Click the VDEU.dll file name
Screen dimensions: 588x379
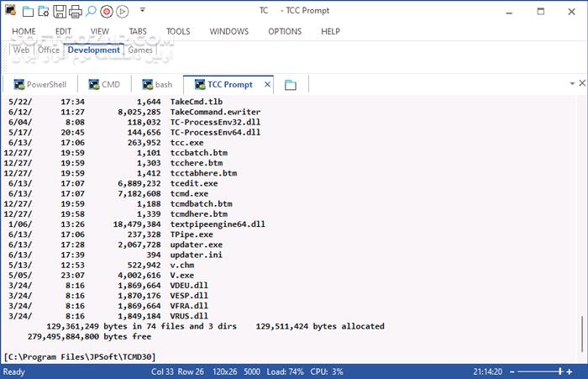(189, 286)
